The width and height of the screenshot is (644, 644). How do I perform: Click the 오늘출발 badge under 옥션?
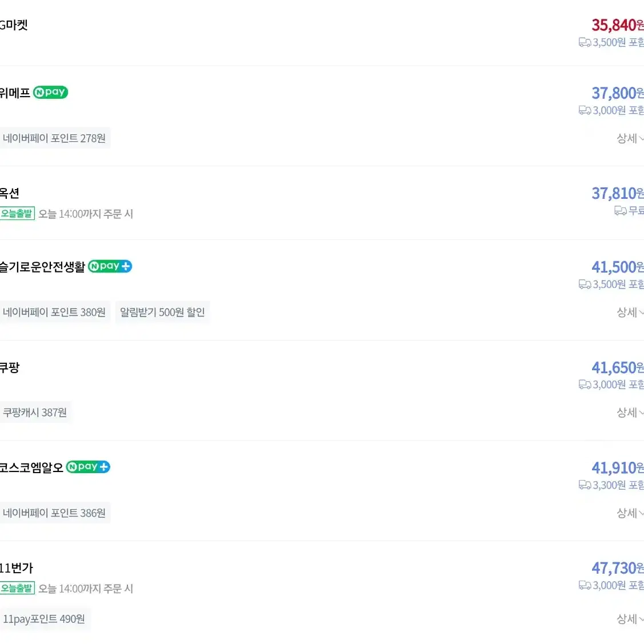(17, 214)
